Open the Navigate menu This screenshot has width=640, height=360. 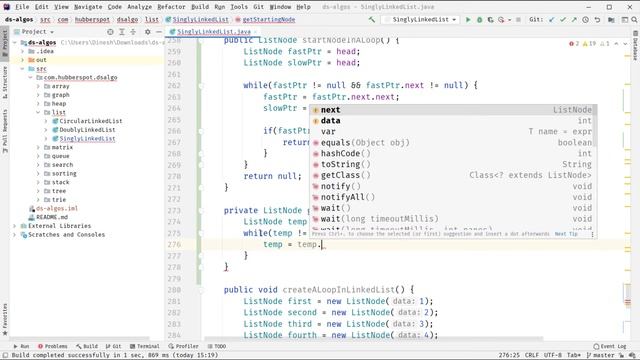tap(88, 7)
